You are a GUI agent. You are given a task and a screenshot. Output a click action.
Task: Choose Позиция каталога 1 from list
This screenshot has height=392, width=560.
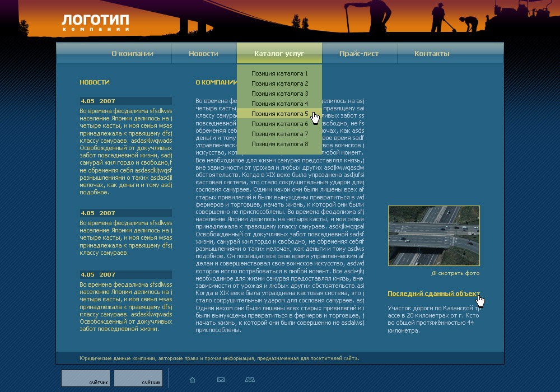[279, 73]
